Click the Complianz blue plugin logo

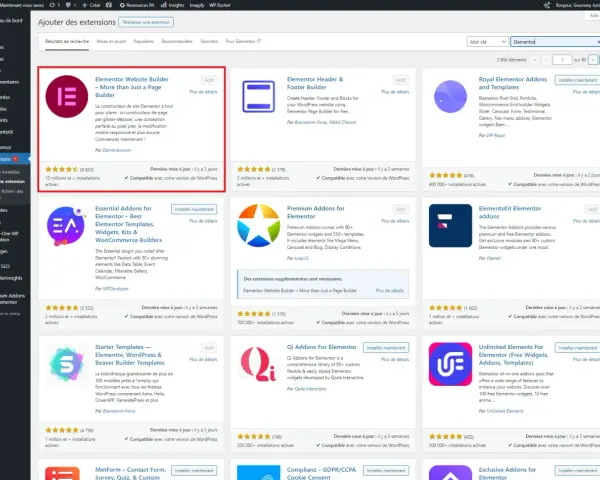pos(258,473)
